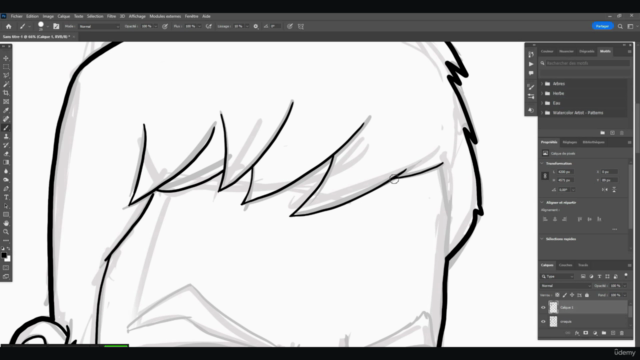640x360 pixels.
Task: Select the Hand tool
Action: 6,223
